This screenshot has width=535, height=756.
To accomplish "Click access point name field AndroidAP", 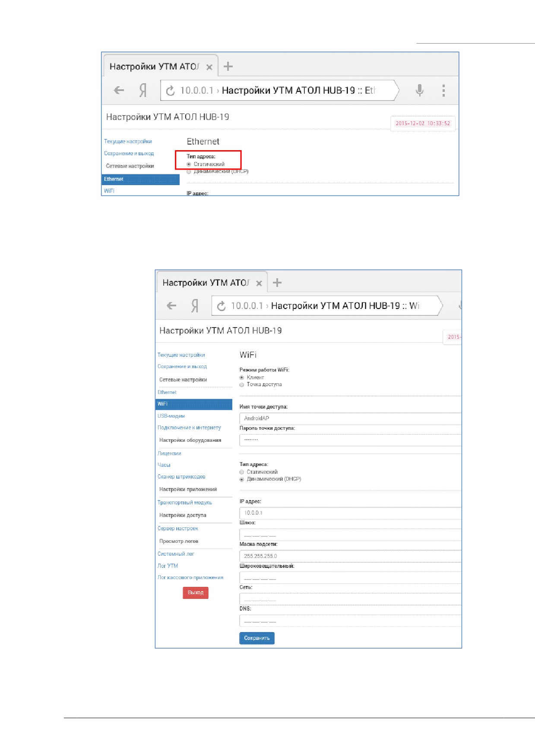I will click(350, 419).
